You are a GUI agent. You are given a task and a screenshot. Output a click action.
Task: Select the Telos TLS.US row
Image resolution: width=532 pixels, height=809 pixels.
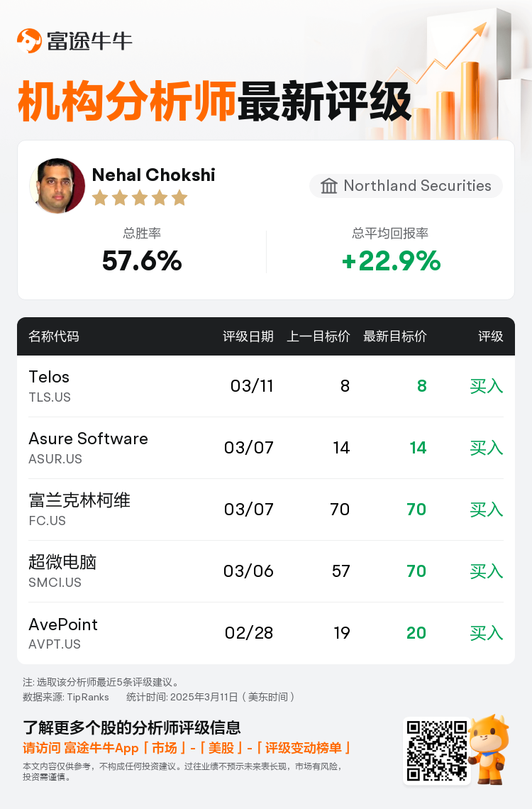click(x=266, y=386)
